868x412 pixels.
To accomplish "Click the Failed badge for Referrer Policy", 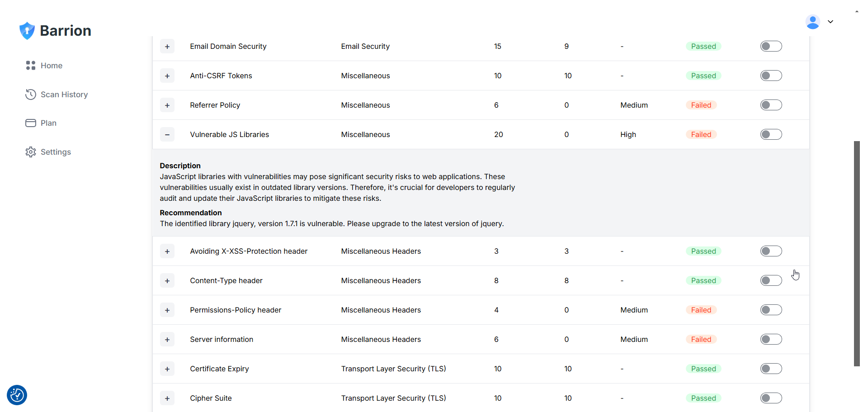I will point(701,105).
